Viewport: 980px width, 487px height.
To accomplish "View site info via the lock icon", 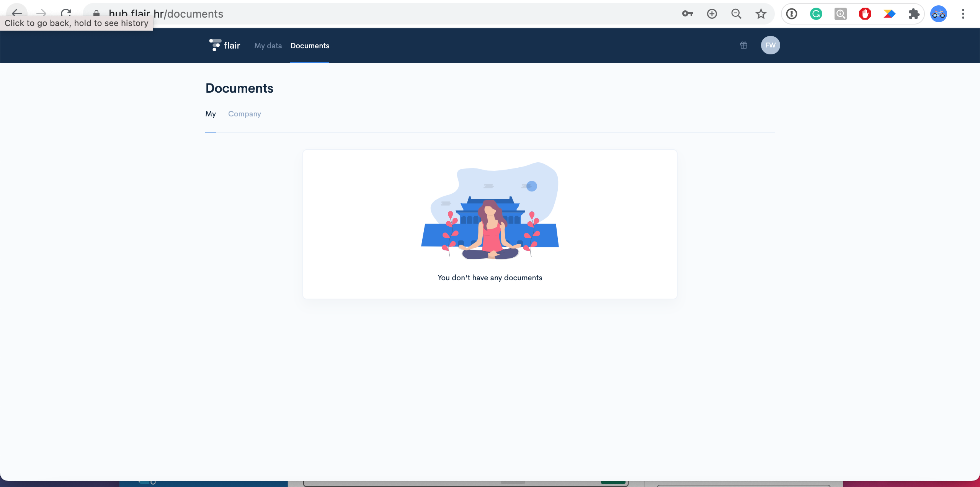I will pyautogui.click(x=96, y=14).
